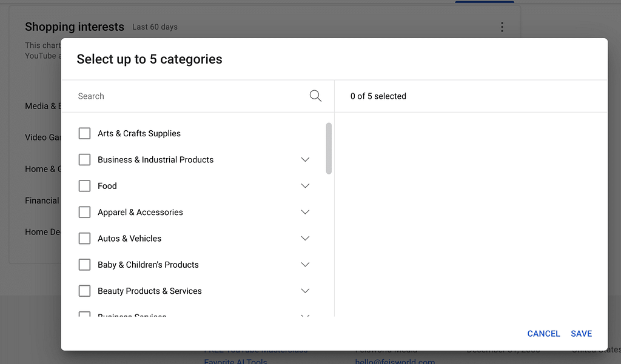621x364 pixels.
Task: Select the Beauty Products & Services checkbox
Action: tap(85, 291)
